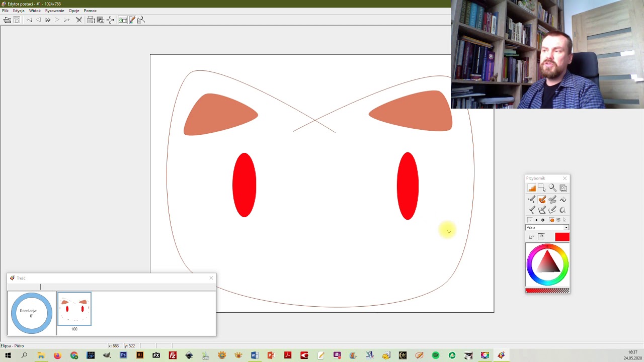The image size is (644, 362).
Task: Click the open folder toolbar icon
Action: click(7, 20)
